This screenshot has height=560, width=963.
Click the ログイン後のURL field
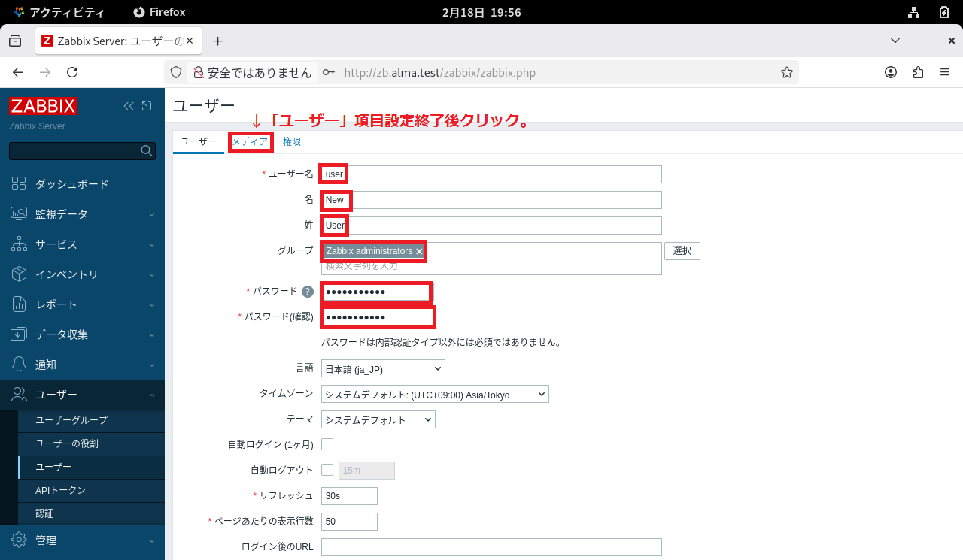tap(491, 547)
